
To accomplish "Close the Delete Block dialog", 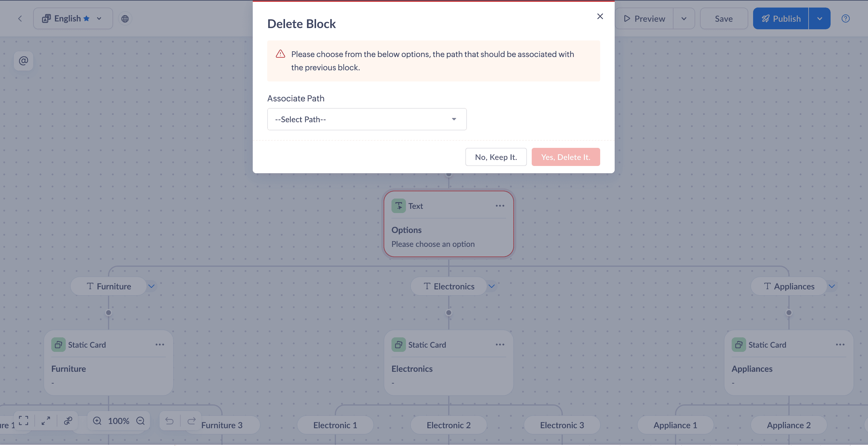I will click(600, 16).
